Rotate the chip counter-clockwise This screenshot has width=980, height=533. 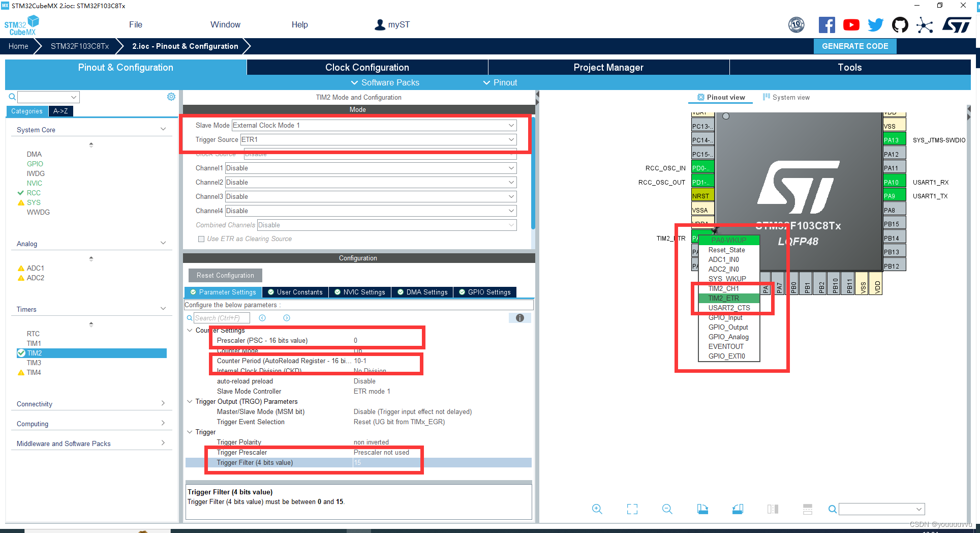(x=738, y=509)
